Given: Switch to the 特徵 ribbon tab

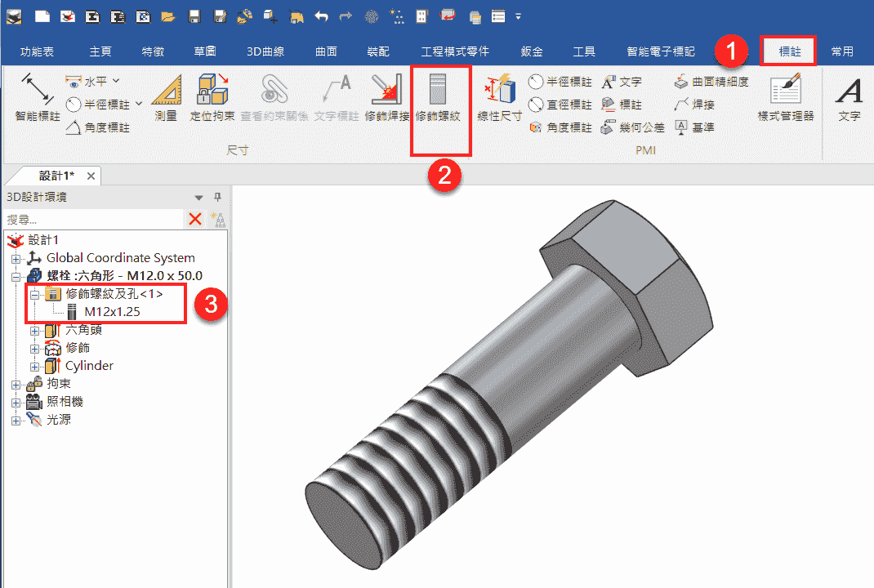Looking at the screenshot, I should click(153, 51).
